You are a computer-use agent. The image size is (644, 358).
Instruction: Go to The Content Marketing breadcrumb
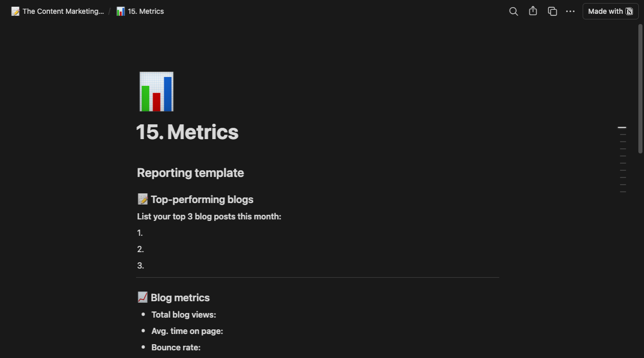[63, 11]
